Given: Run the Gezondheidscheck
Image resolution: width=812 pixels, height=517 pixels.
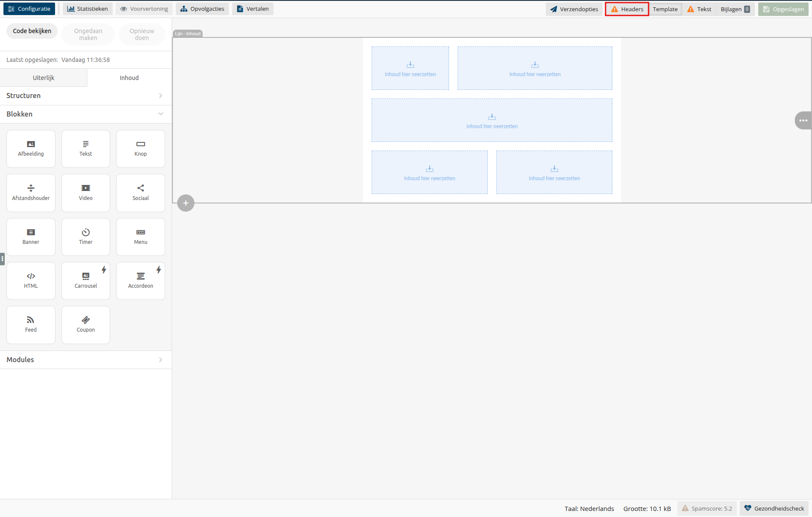Looking at the screenshot, I should pyautogui.click(x=774, y=508).
